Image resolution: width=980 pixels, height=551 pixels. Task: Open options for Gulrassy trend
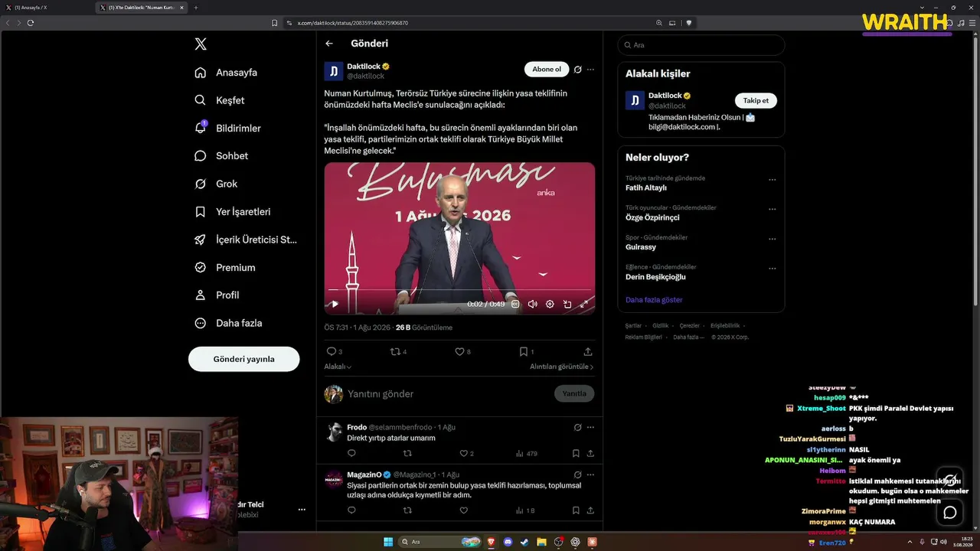[x=773, y=239]
